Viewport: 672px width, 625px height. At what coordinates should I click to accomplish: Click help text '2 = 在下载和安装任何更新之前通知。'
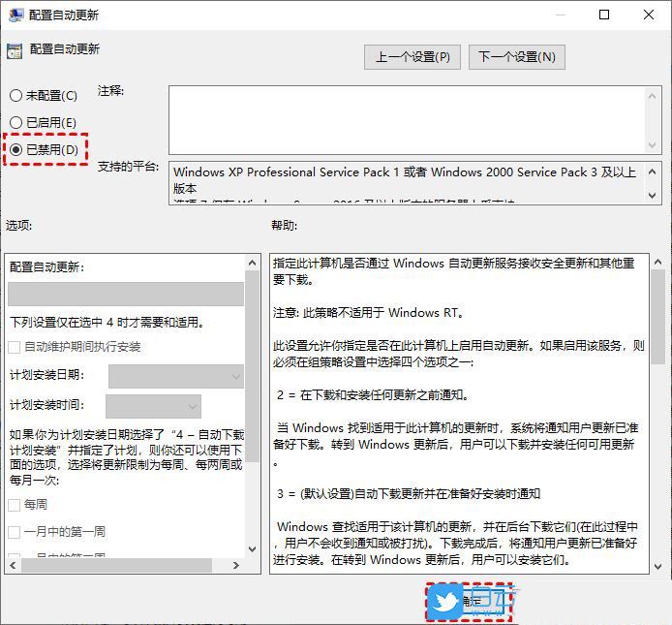tap(373, 394)
